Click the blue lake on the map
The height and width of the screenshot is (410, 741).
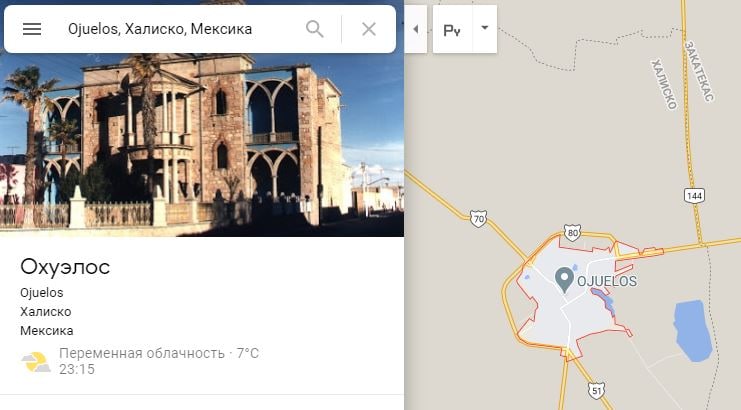click(x=692, y=329)
